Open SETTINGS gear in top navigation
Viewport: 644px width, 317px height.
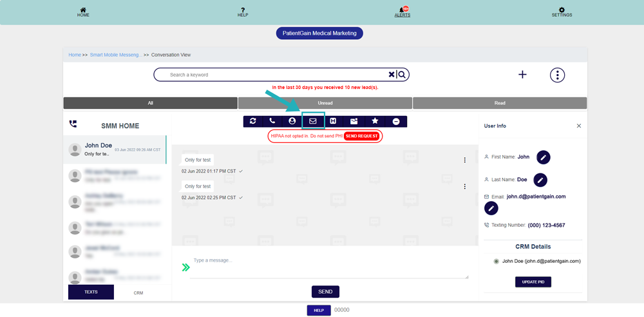coord(562,12)
